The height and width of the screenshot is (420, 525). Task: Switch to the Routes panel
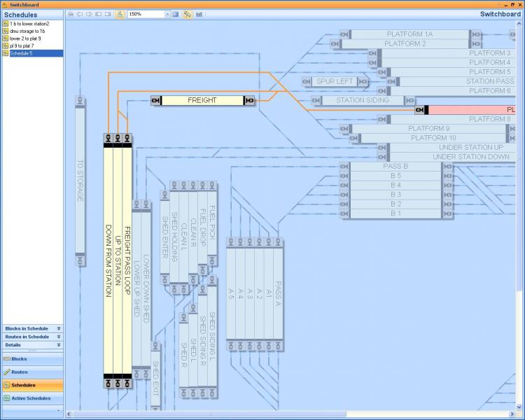(x=31, y=372)
